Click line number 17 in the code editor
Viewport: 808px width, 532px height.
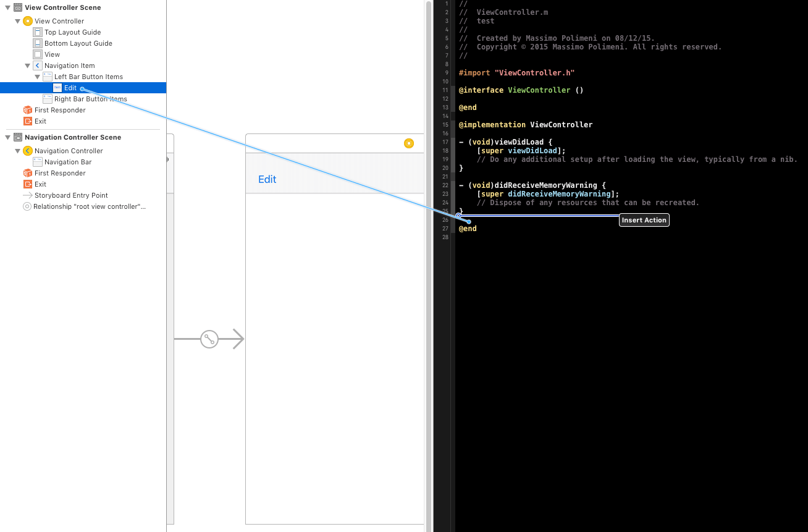tap(445, 141)
